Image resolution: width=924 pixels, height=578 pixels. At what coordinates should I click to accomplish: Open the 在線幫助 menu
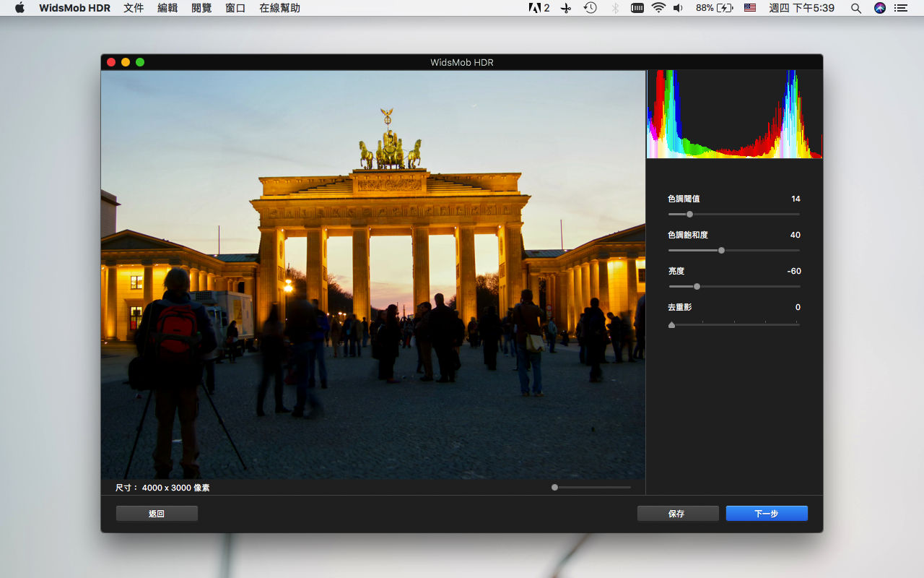(279, 8)
